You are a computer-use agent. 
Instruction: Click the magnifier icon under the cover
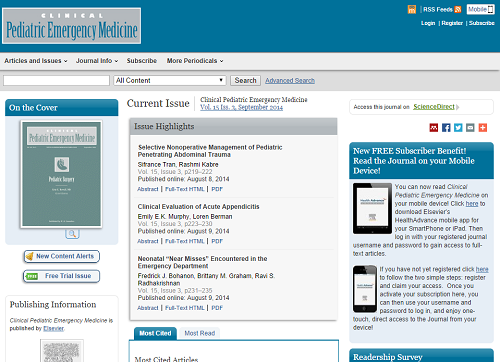click(x=72, y=234)
